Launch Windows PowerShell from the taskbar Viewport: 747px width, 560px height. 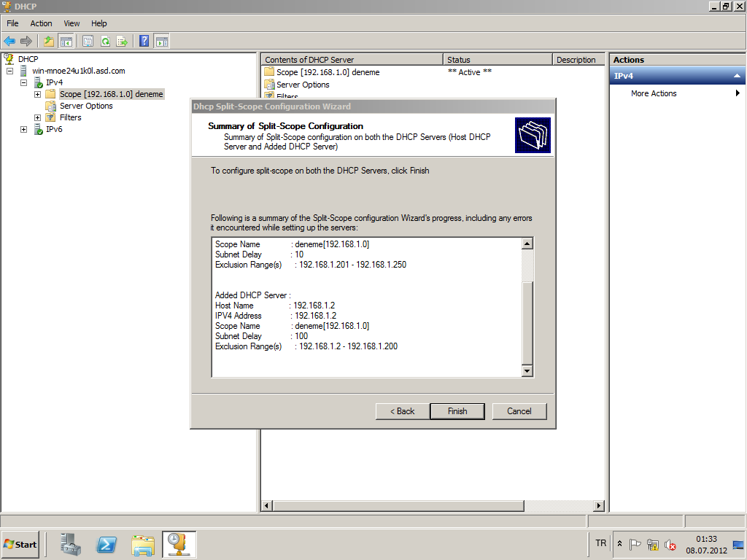(107, 544)
